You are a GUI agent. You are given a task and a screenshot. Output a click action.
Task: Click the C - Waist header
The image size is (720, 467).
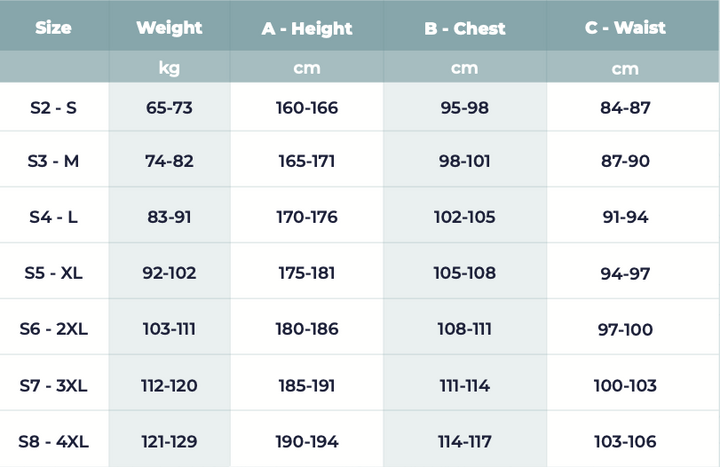point(626,28)
